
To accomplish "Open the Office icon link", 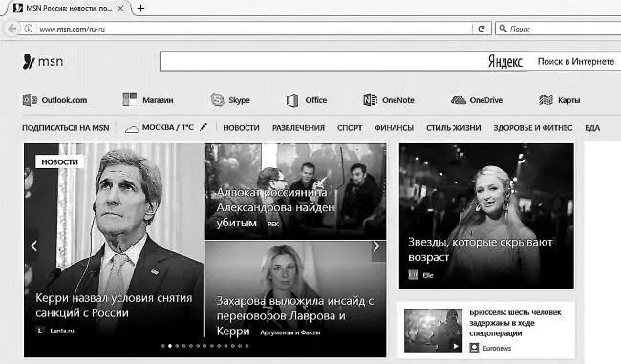I will pos(292,100).
